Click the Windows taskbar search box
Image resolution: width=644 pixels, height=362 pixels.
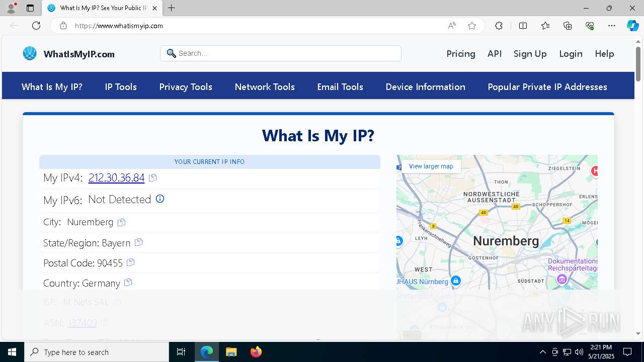(x=97, y=352)
